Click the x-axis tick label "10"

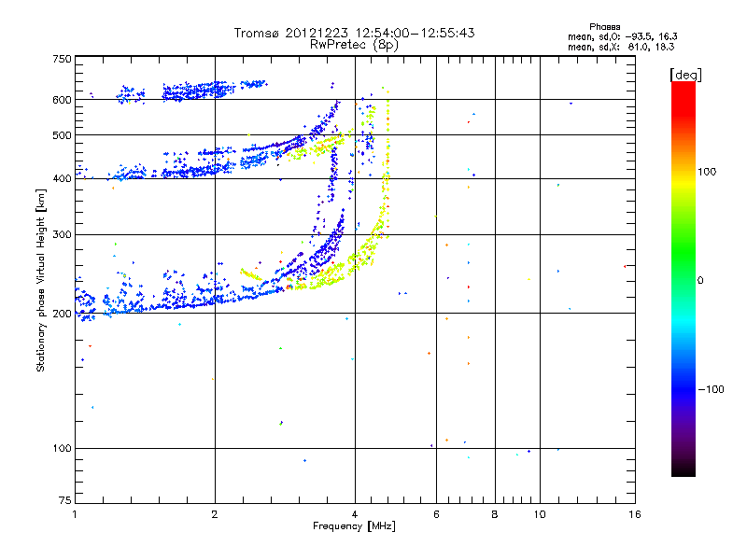click(x=540, y=514)
